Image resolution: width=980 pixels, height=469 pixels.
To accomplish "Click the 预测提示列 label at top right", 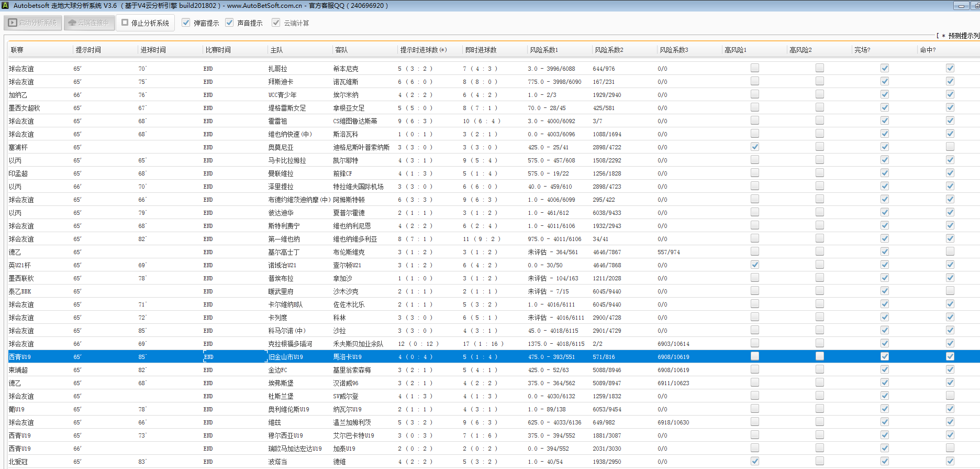I will coord(963,36).
